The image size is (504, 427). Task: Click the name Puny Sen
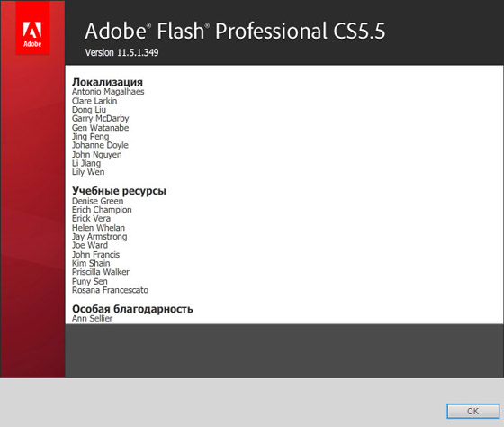pyautogui.click(x=90, y=282)
